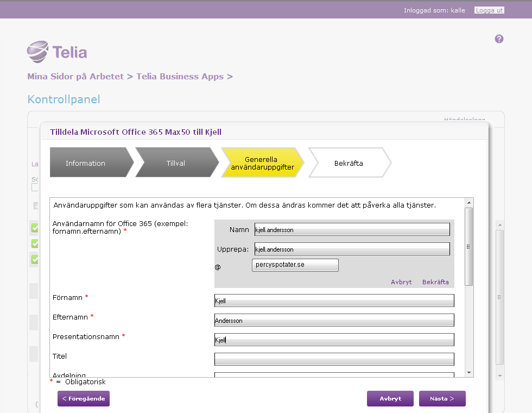Image resolution: width=532 pixels, height=413 pixels.
Task: Click the form scroll up arrow
Action: (x=469, y=203)
